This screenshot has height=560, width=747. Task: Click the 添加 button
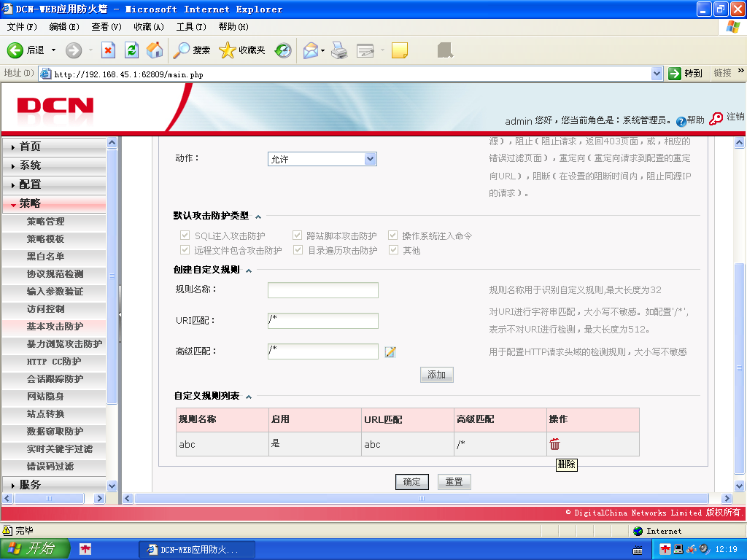click(436, 375)
